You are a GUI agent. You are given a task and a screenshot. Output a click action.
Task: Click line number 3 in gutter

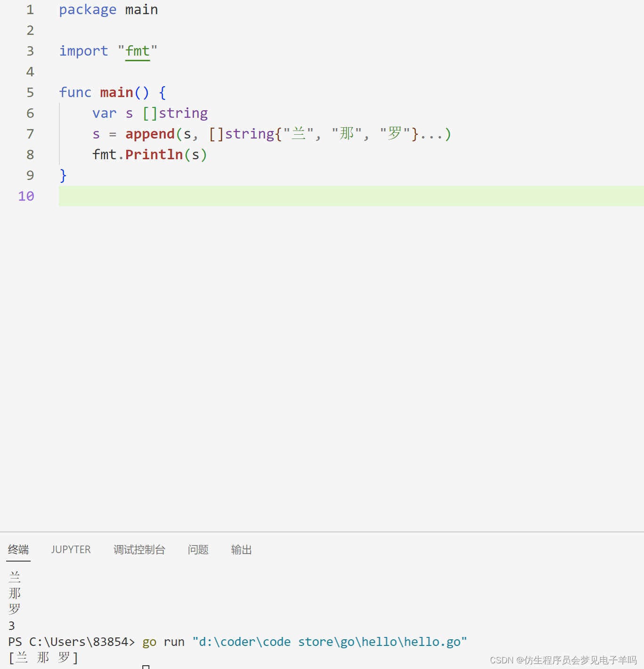tap(30, 51)
